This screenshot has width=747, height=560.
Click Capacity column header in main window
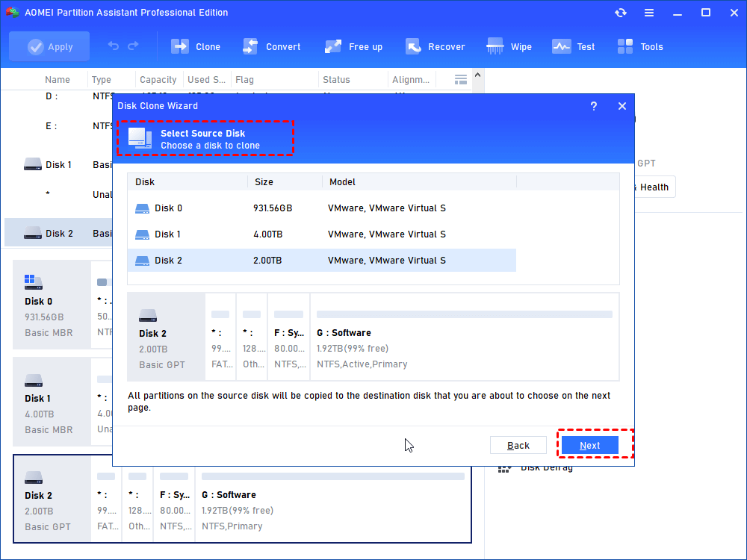coord(158,80)
